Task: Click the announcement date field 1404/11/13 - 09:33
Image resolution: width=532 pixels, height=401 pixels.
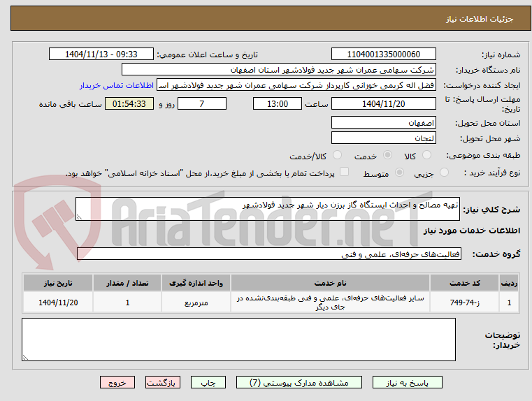Action: [x=101, y=54]
